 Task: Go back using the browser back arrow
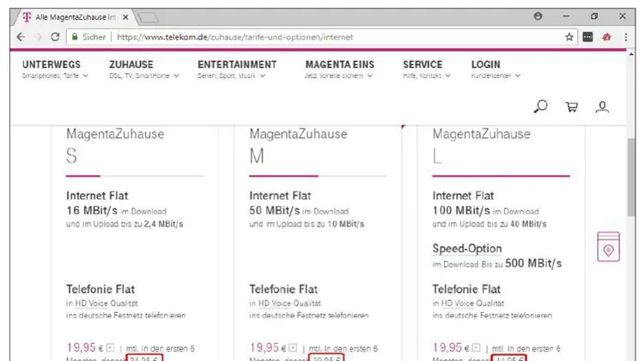tap(21, 37)
